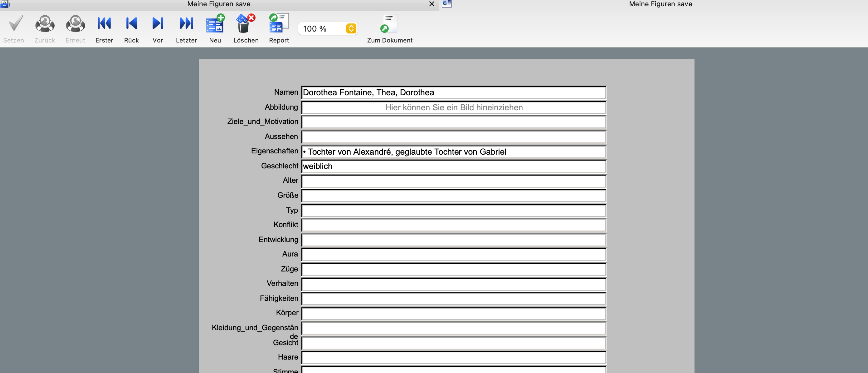Click the Eigenschaften label
This screenshot has height=373, width=868.
click(x=274, y=151)
